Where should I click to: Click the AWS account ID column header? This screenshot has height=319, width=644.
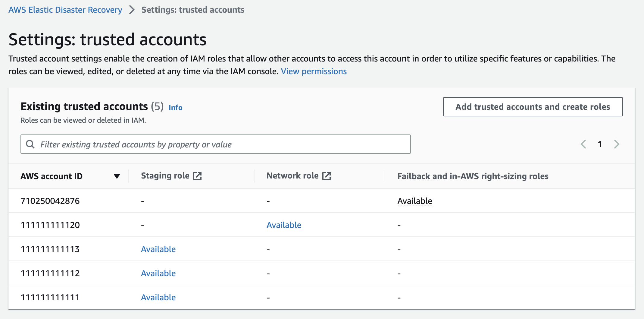52,176
